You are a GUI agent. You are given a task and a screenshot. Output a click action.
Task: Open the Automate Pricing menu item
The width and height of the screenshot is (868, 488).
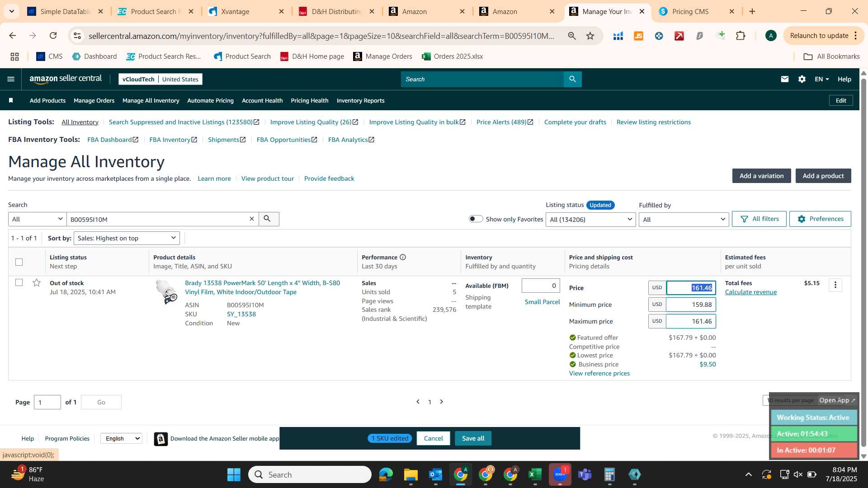point(210,100)
